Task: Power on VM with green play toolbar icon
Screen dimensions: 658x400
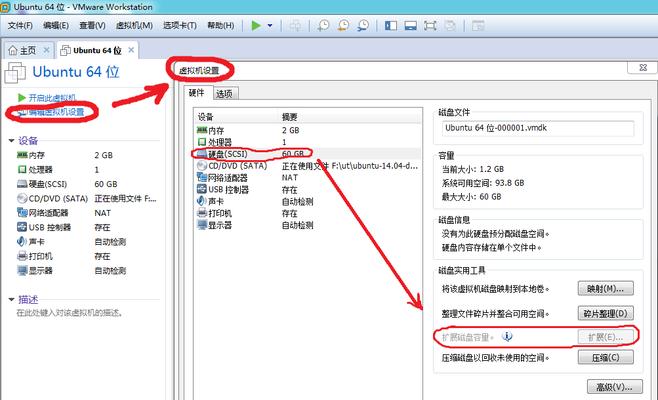Action: [x=256, y=26]
